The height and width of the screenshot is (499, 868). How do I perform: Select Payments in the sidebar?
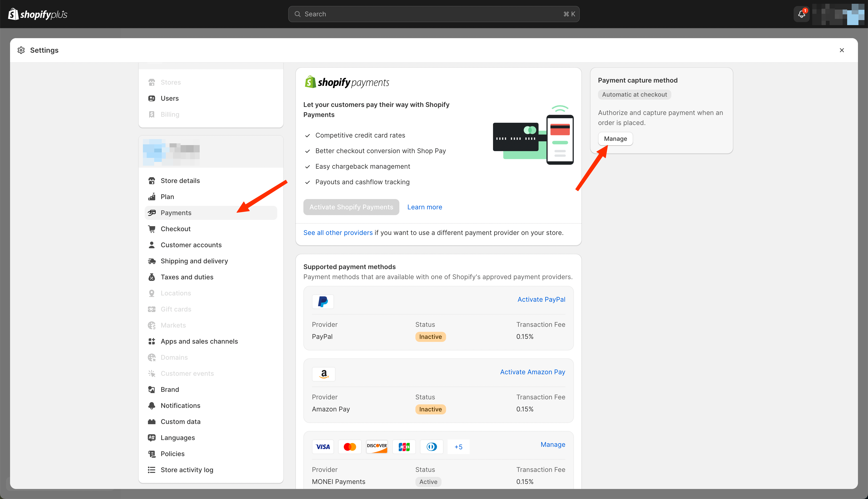pyautogui.click(x=211, y=213)
